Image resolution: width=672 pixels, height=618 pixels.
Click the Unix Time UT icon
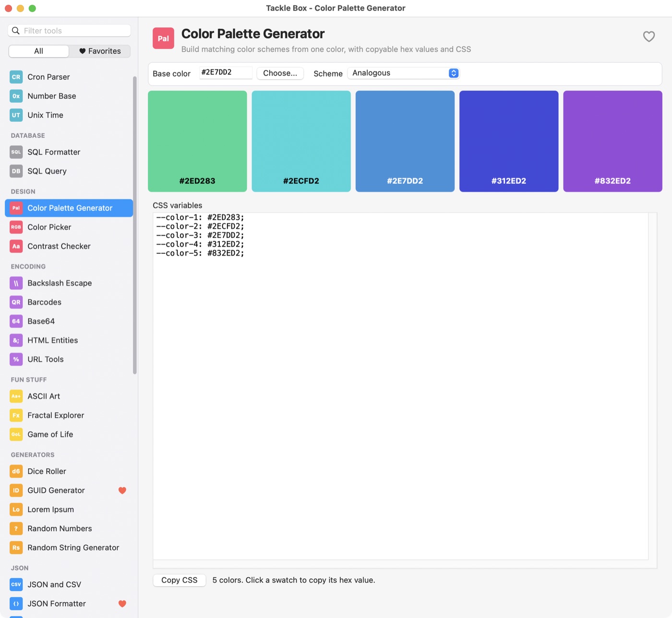pyautogui.click(x=16, y=115)
